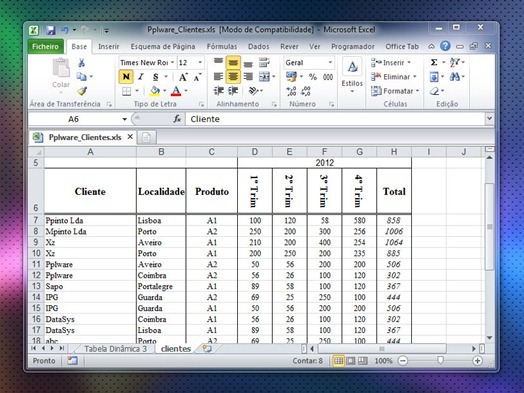
Task: Switch to the Inserir ribbon tab
Action: (109, 46)
